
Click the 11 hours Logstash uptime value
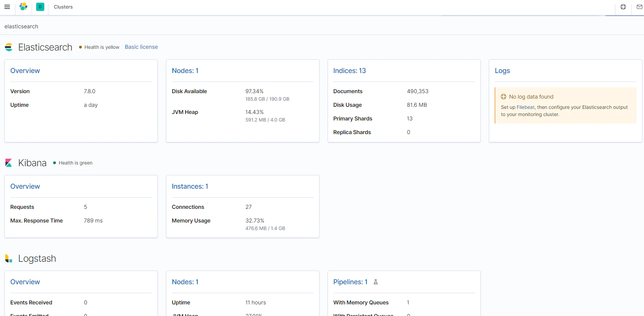coord(256,302)
